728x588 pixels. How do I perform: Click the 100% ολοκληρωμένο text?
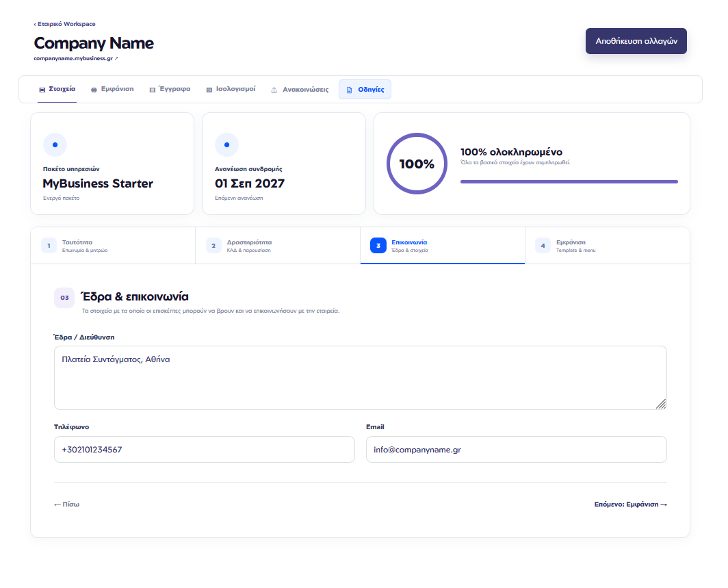coord(511,152)
